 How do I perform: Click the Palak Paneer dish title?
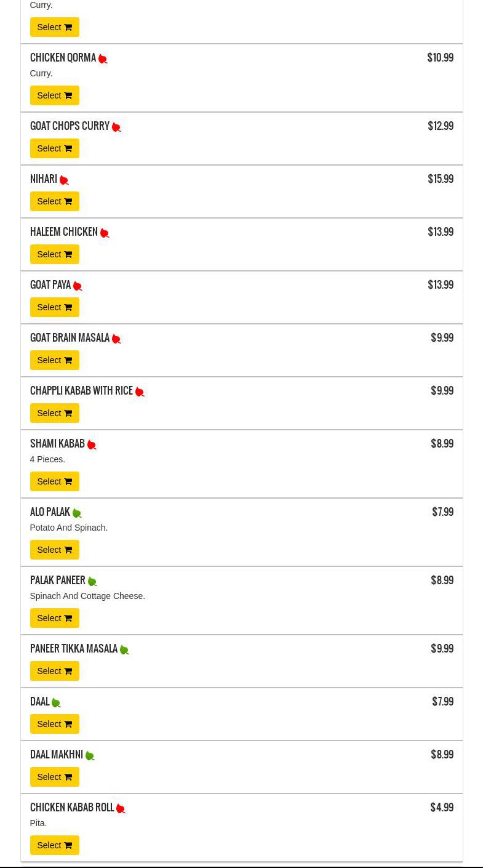pos(58,581)
